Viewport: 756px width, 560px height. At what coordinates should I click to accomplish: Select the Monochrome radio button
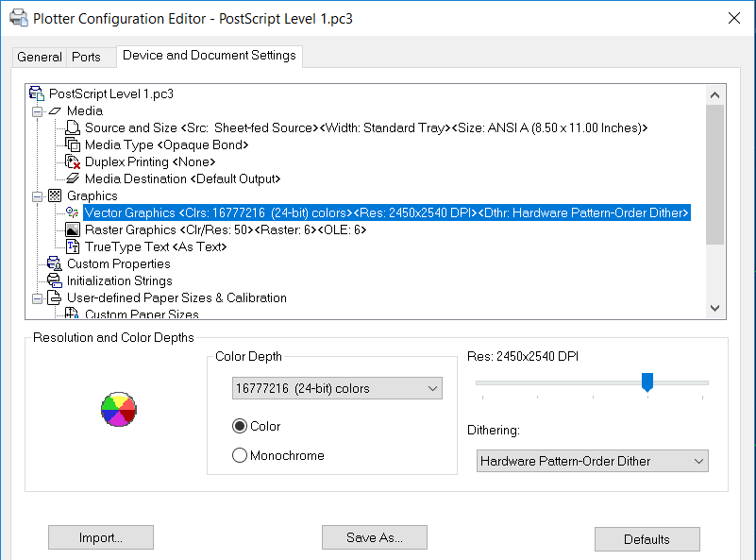coord(240,455)
